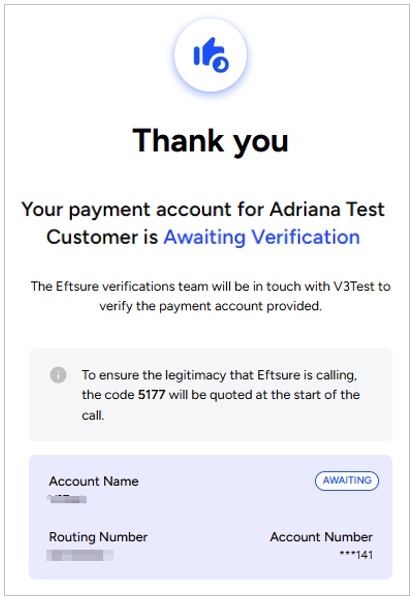Click the lavender account details card
Screen dimensions: 413x597
(210, 517)
